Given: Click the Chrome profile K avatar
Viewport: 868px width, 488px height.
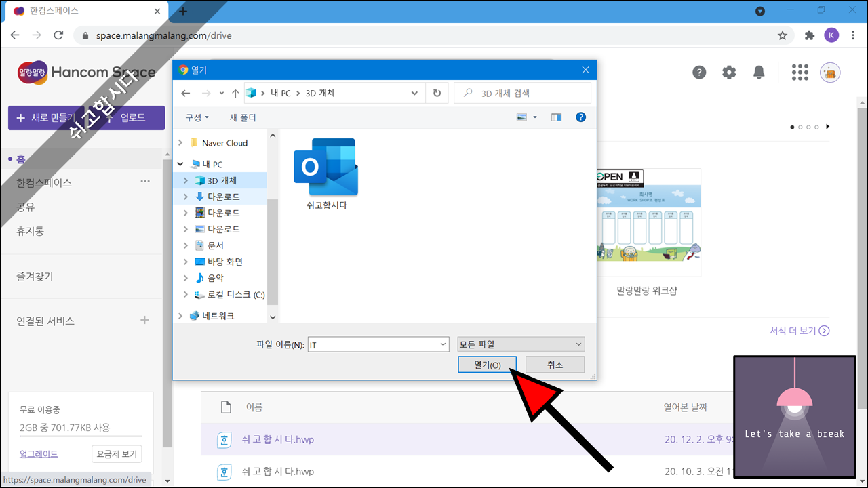Looking at the screenshot, I should 831,35.
